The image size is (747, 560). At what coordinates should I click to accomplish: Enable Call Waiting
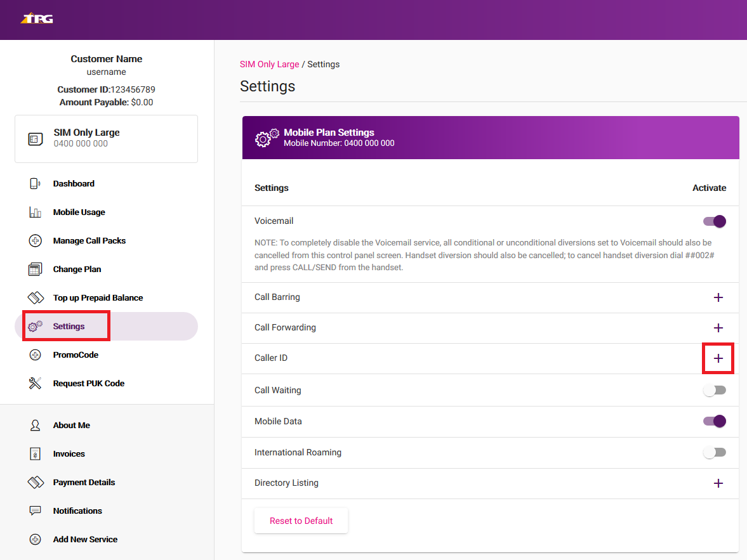tap(715, 390)
